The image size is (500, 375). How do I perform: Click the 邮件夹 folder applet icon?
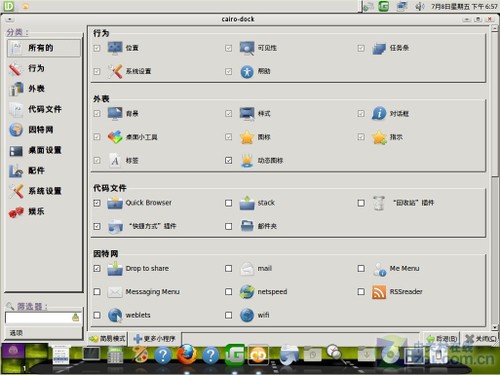(247, 226)
